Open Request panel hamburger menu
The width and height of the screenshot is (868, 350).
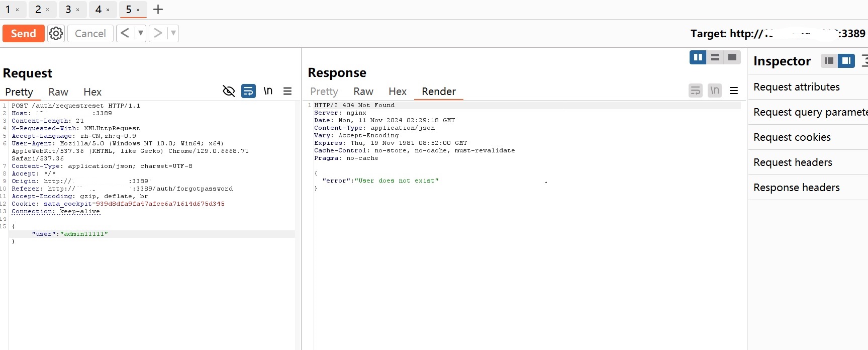(x=287, y=91)
